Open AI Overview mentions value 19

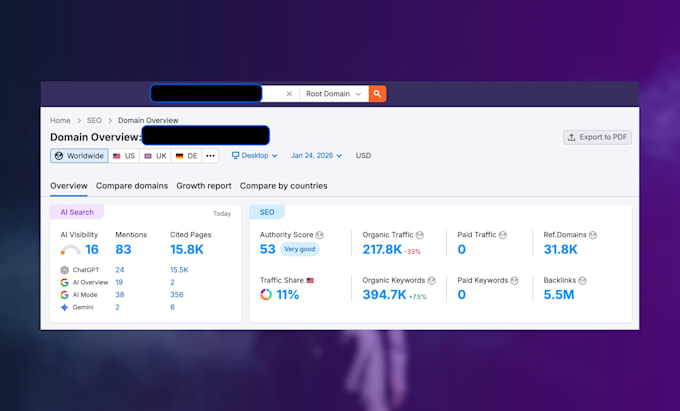[x=119, y=282]
